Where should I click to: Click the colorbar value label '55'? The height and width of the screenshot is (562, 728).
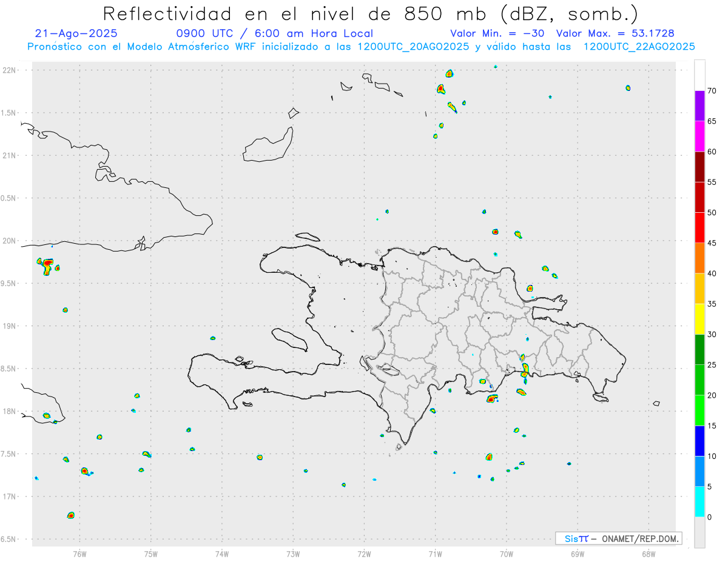tap(712, 182)
